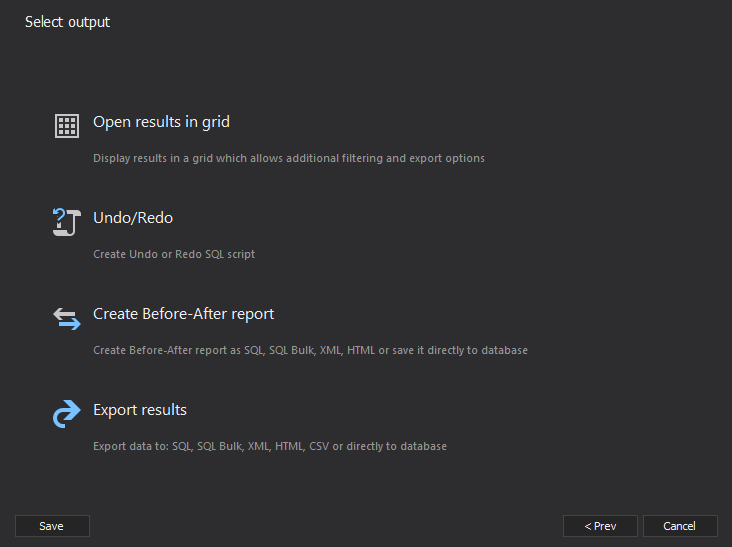The image size is (732, 547).
Task: Click the Export results arrow icon
Action: pyautogui.click(x=67, y=414)
